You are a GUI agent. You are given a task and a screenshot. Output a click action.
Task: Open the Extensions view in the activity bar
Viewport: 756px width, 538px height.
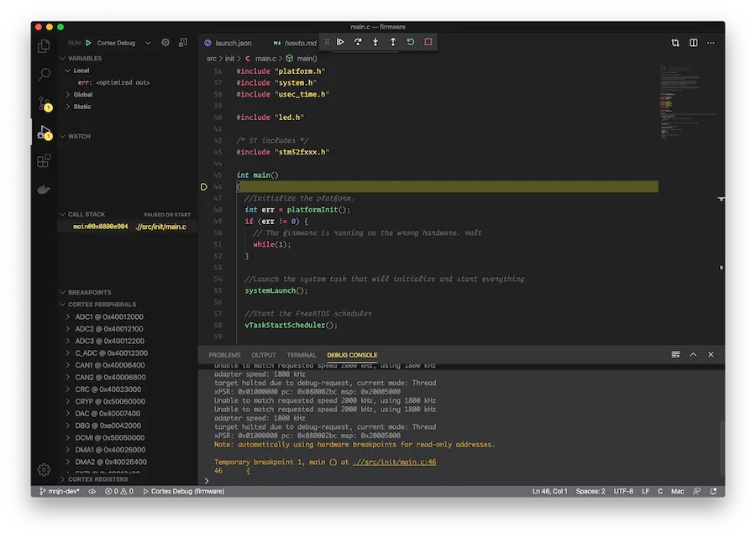point(44,160)
